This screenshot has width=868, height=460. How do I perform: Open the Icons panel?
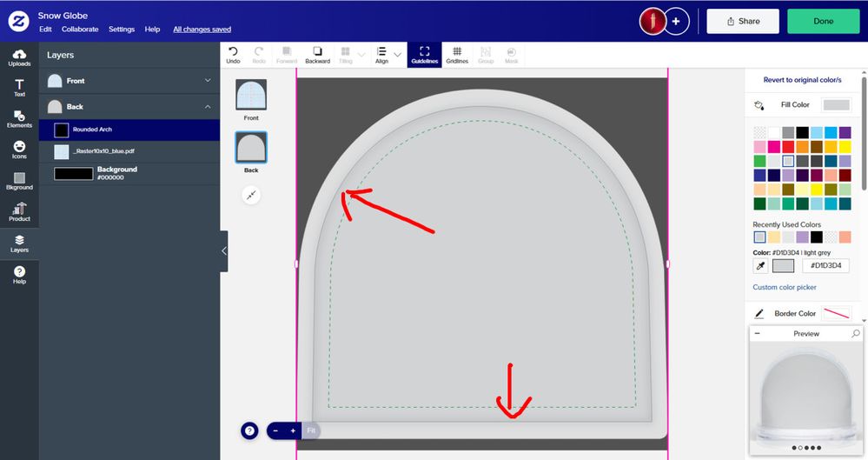tap(19, 150)
